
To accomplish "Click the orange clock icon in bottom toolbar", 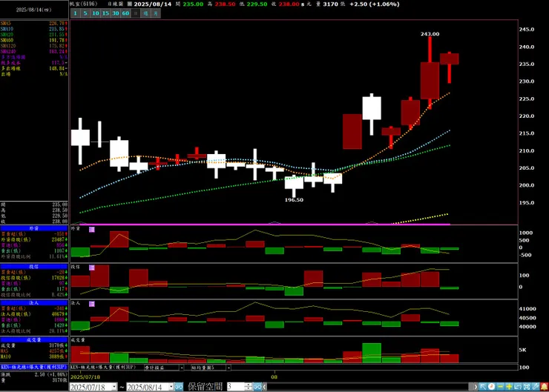I will coord(492,387).
